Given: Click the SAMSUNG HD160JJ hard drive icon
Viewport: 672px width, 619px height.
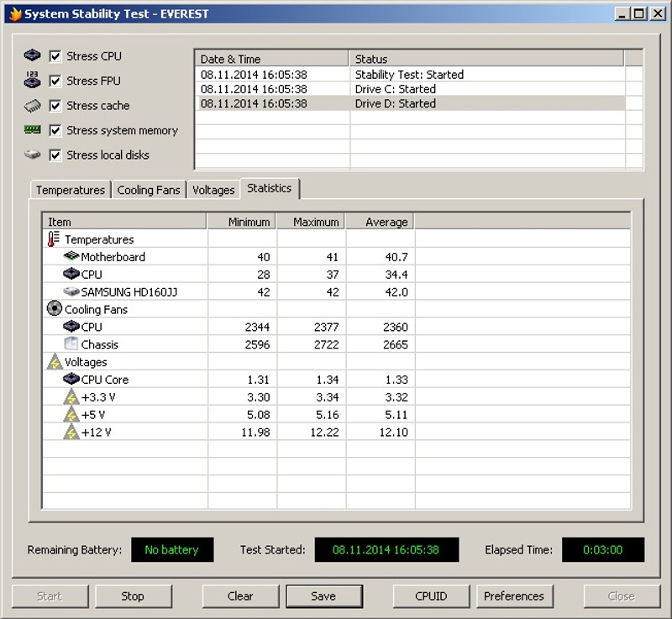Looking at the screenshot, I should tap(71, 291).
